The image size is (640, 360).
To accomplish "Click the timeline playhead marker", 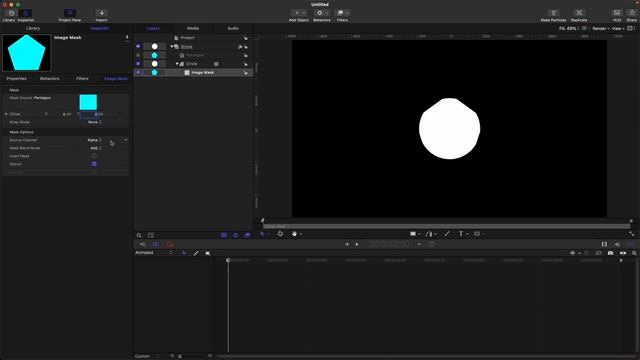I will click(x=228, y=260).
